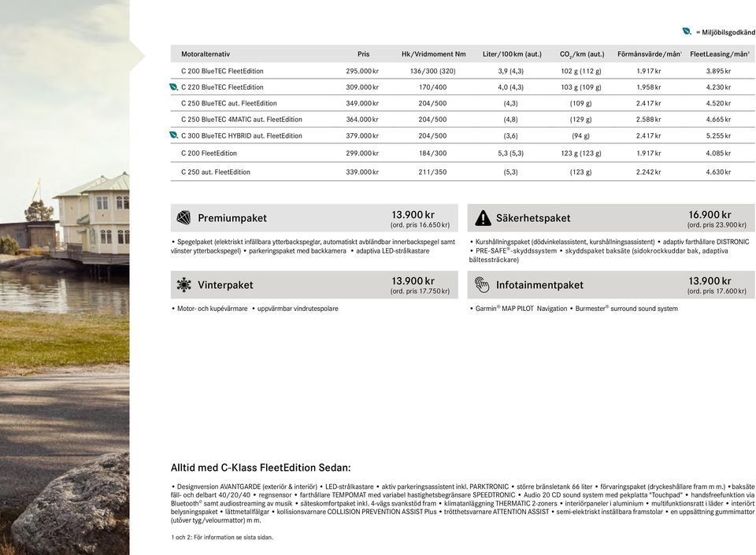Screen dimensions: 756x555
Task: Click the C 200 BlueTEC FleetEdition row name
Action: click(222, 72)
